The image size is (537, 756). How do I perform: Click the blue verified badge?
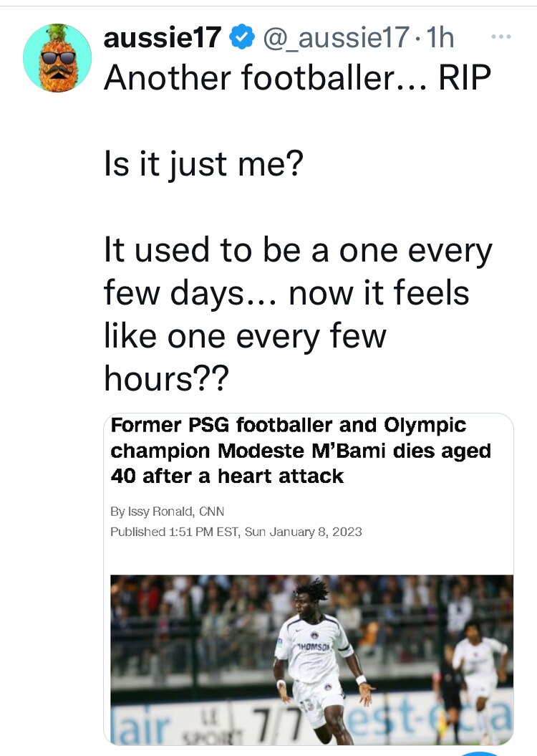(x=241, y=37)
